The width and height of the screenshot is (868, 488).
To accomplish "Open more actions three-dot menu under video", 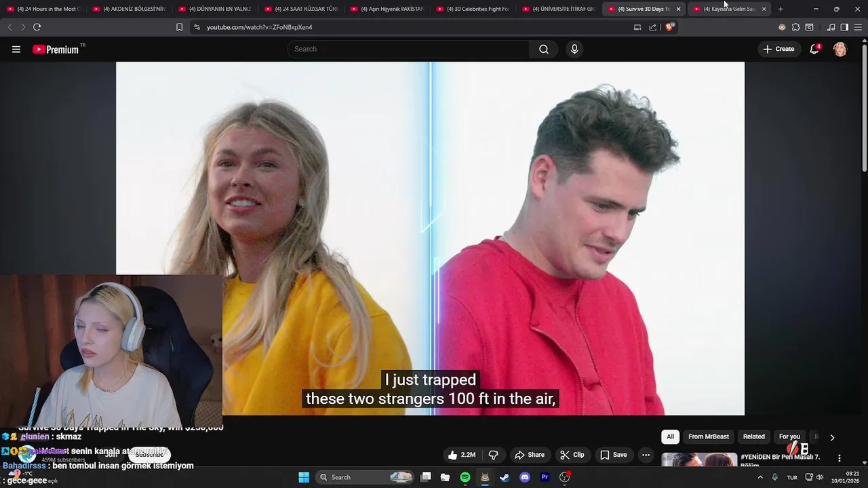I will [x=646, y=455].
